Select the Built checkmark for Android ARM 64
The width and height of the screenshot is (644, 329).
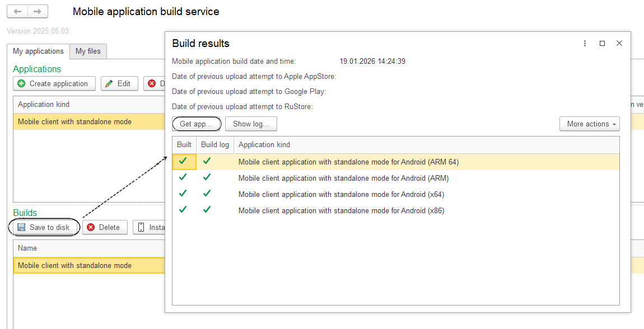183,162
